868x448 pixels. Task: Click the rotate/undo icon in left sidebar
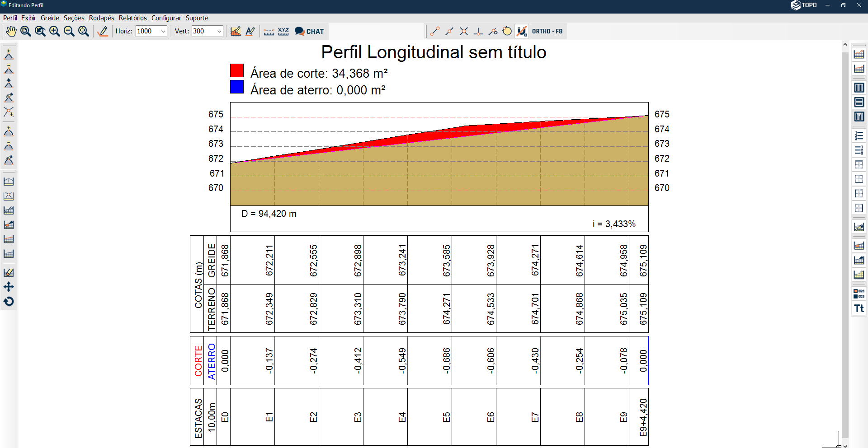[x=9, y=302]
